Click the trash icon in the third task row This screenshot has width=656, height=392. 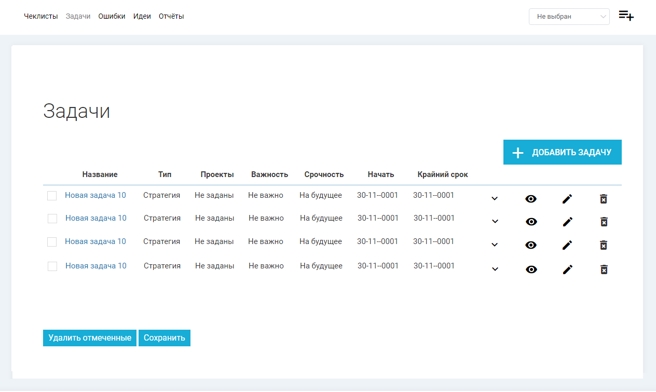pos(603,245)
